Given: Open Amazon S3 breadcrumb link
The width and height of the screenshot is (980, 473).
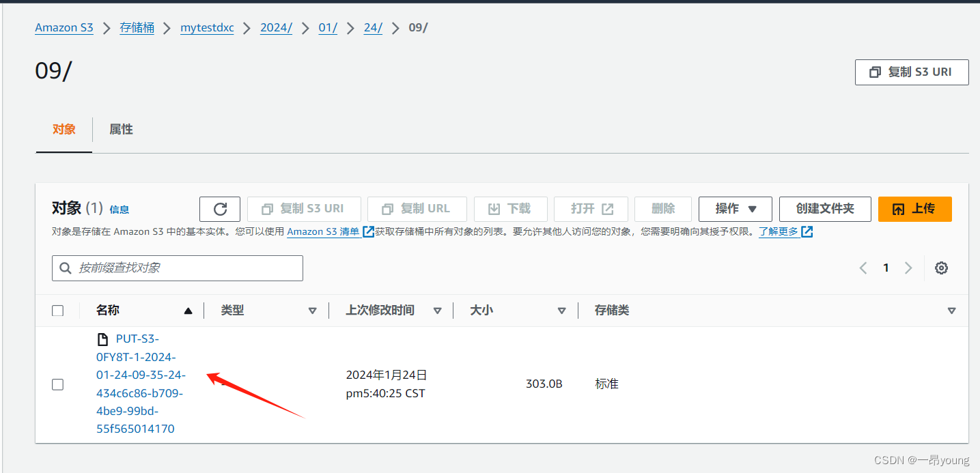Looking at the screenshot, I should click(64, 28).
